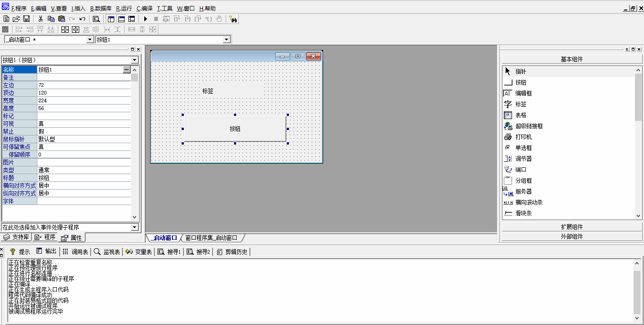Expand the 扩展组件 component section

tap(572, 227)
